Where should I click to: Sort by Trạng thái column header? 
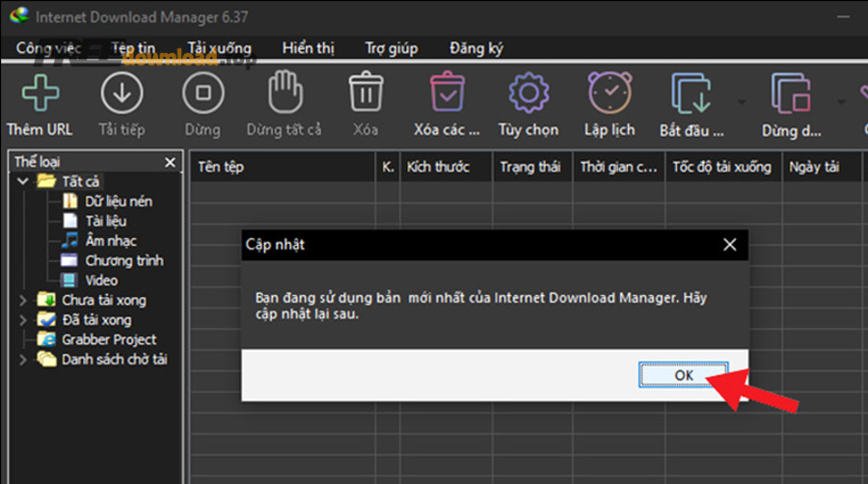point(533,167)
